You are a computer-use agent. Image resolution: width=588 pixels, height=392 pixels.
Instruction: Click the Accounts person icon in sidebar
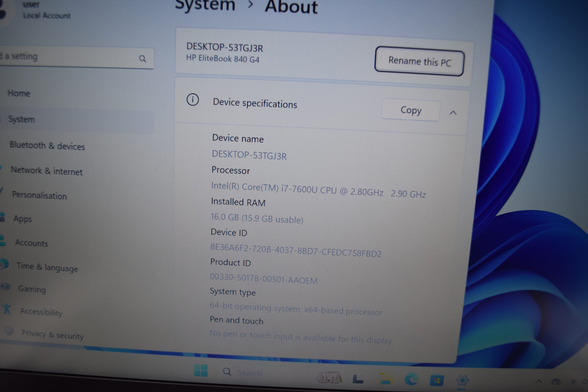tap(3, 241)
